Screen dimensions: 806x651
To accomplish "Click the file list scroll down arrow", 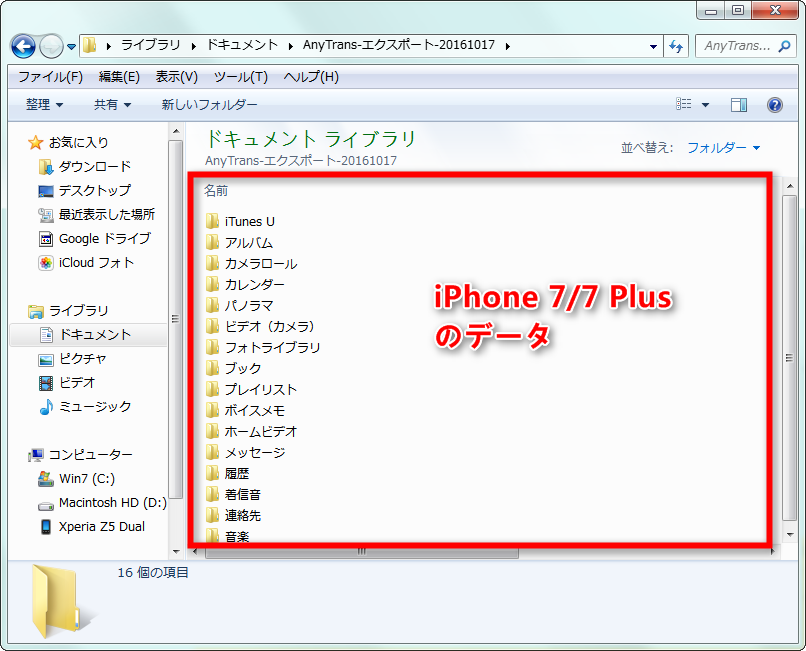I will pyautogui.click(x=790, y=535).
